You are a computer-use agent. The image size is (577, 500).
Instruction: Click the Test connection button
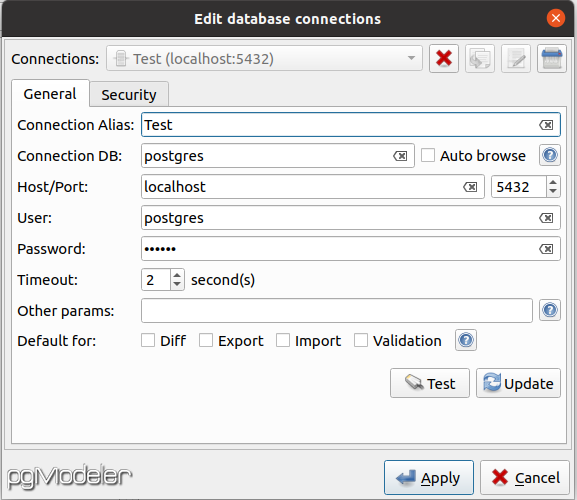[430, 383]
